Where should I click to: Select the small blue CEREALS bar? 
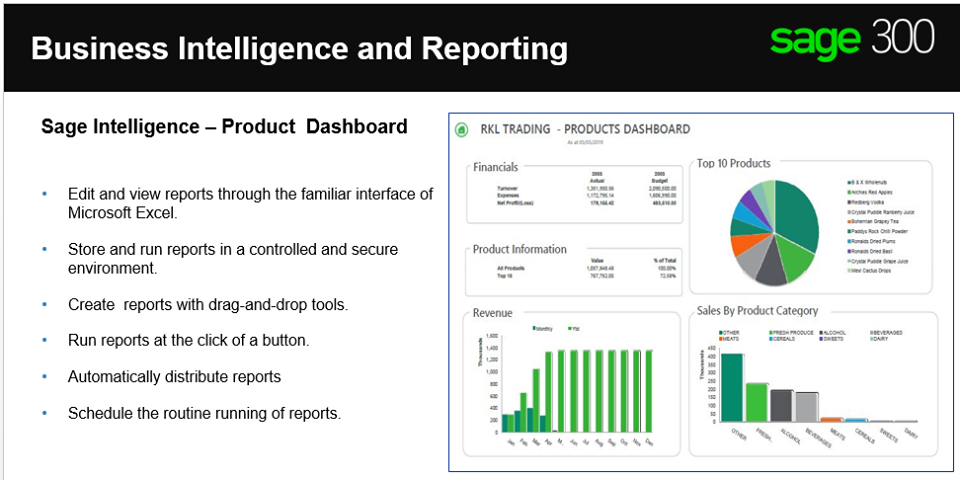(x=856, y=420)
